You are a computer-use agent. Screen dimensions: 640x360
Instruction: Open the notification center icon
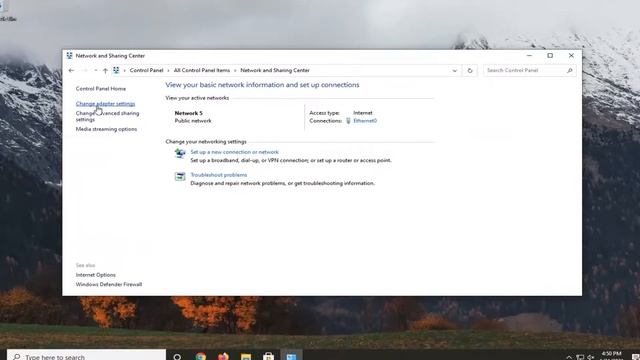635,357
